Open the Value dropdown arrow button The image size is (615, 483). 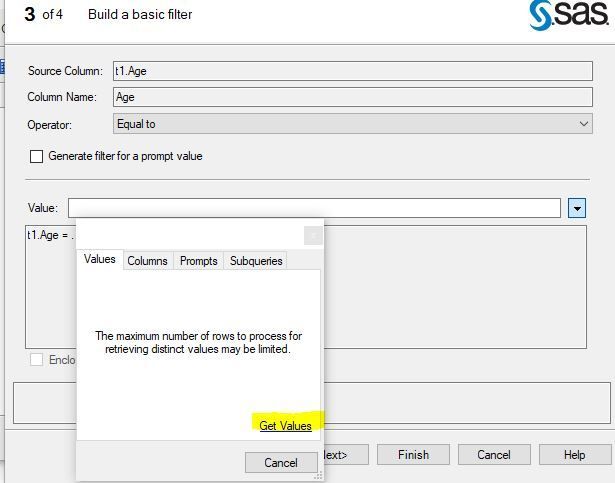pyautogui.click(x=577, y=208)
